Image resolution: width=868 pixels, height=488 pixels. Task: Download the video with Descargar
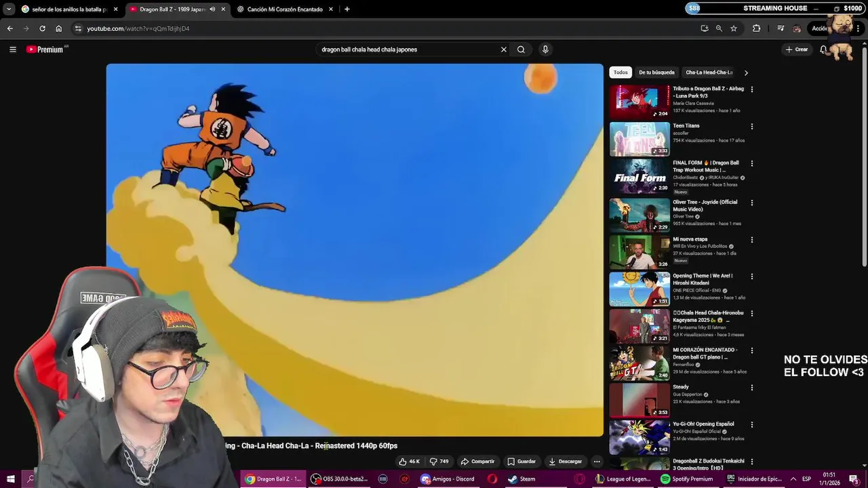coord(565,462)
